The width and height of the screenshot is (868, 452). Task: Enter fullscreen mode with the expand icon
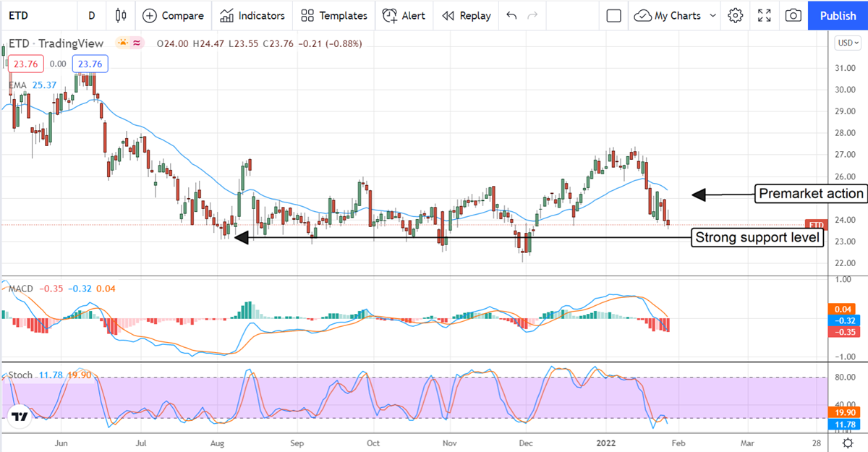click(764, 15)
